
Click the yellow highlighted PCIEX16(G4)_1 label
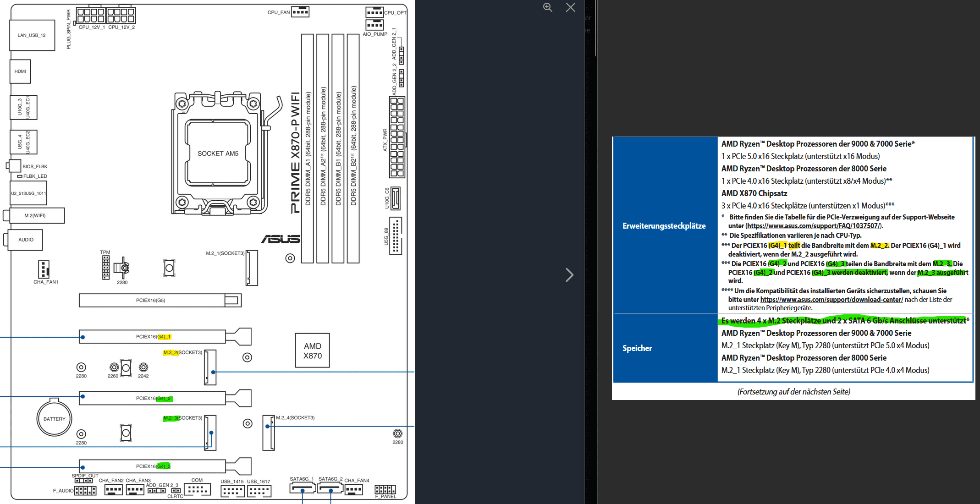pos(164,337)
